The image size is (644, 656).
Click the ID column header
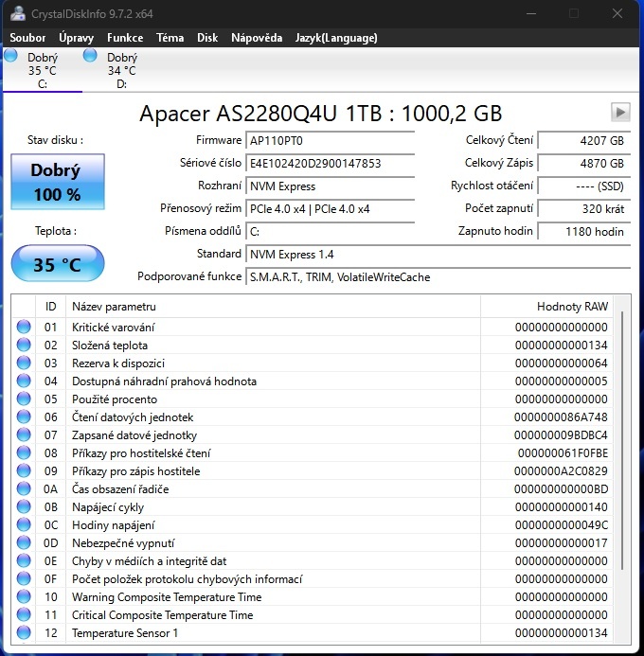(x=50, y=307)
